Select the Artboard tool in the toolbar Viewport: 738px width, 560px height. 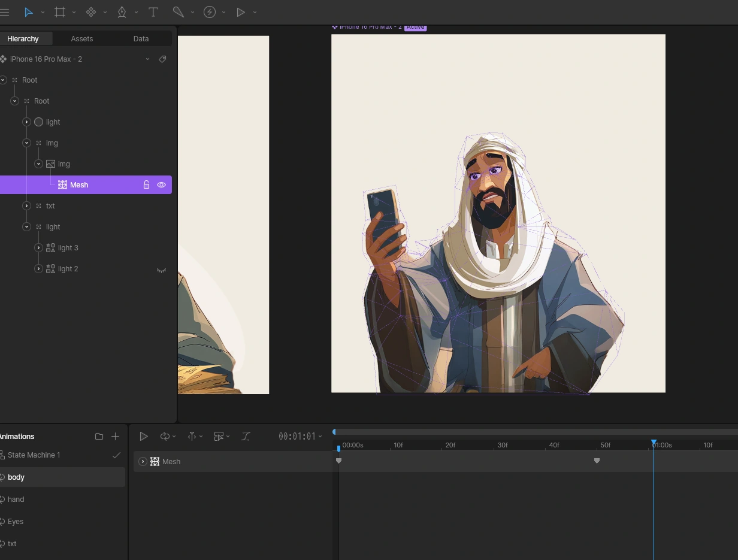click(x=60, y=12)
